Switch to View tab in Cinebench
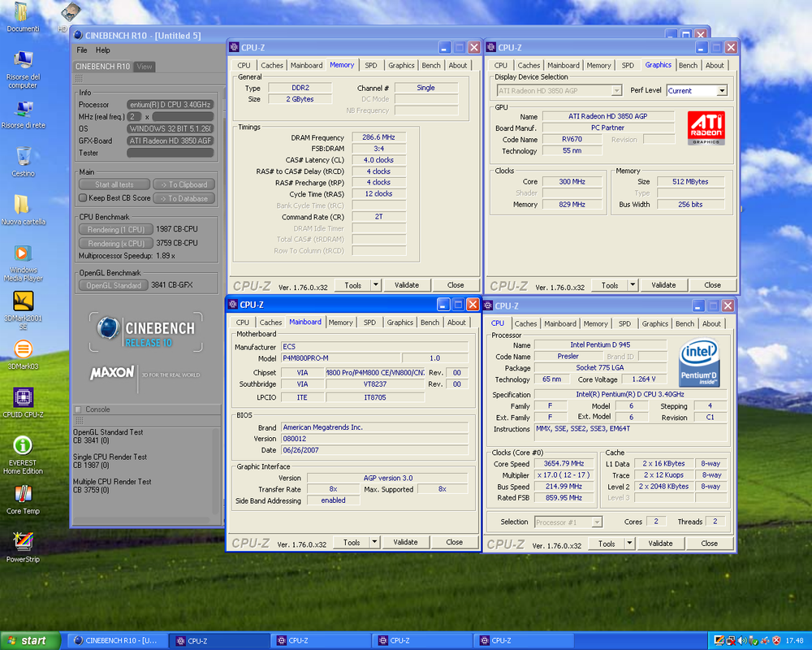This screenshot has height=650, width=812. [x=145, y=67]
